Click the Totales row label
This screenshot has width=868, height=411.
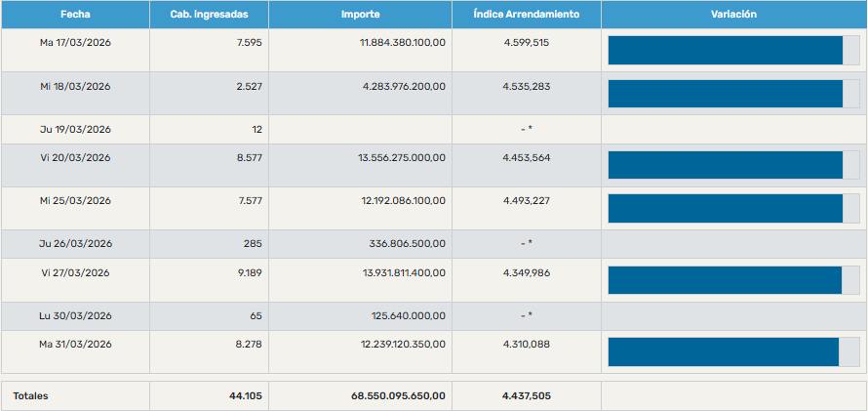point(30,395)
